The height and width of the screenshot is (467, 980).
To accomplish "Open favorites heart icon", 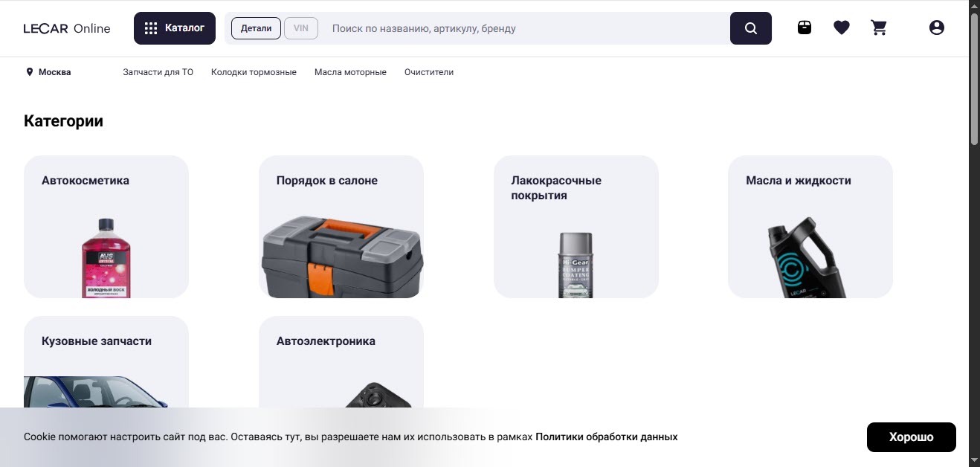I will tap(841, 28).
